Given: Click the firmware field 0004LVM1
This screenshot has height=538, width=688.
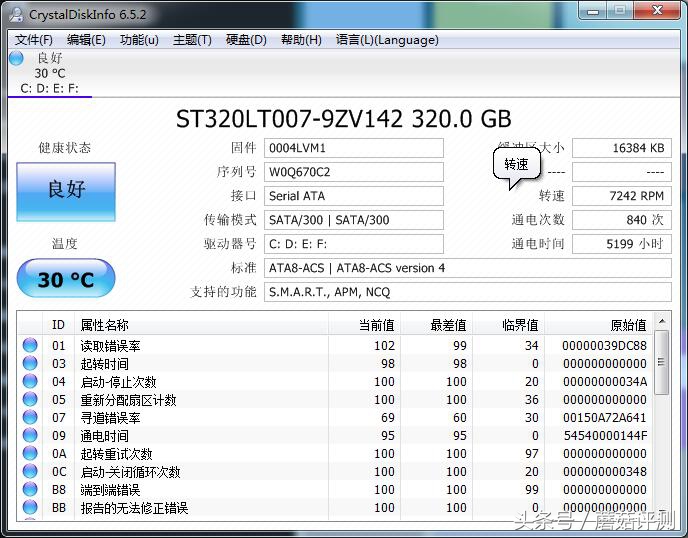Looking at the screenshot, I should [x=354, y=148].
